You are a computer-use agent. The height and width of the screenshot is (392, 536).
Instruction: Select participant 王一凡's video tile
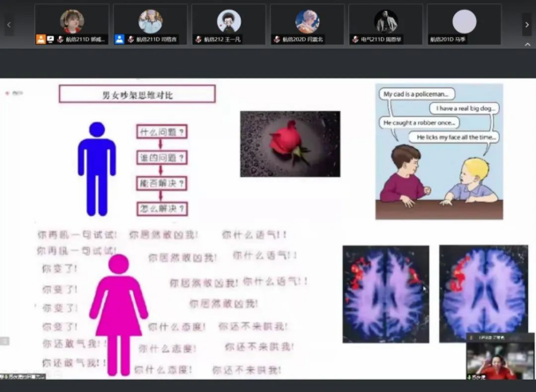pyautogui.click(x=228, y=24)
